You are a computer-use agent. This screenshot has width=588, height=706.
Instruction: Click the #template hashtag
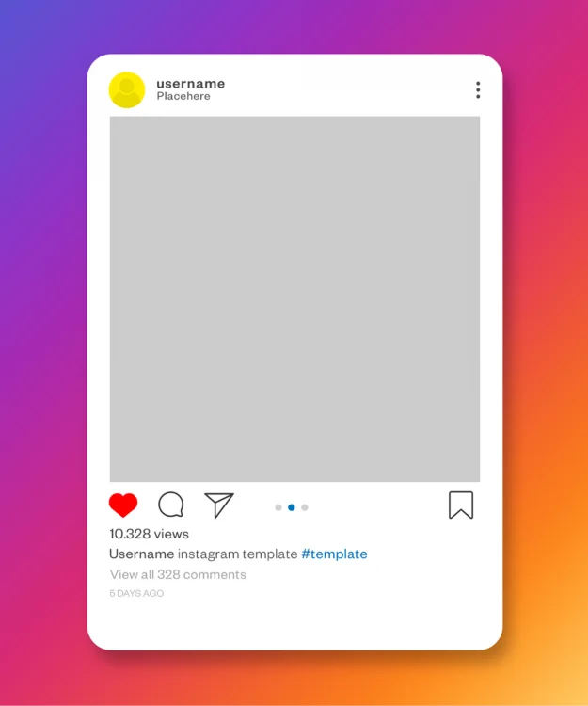tap(334, 554)
